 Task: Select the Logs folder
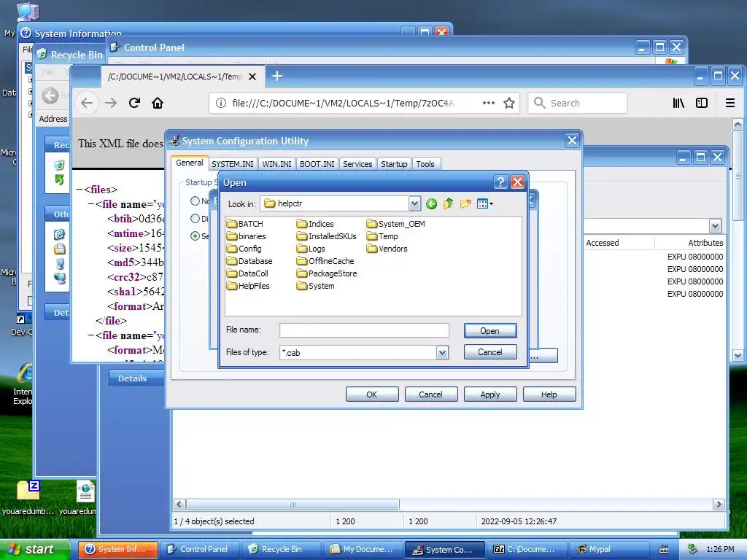click(x=311, y=249)
